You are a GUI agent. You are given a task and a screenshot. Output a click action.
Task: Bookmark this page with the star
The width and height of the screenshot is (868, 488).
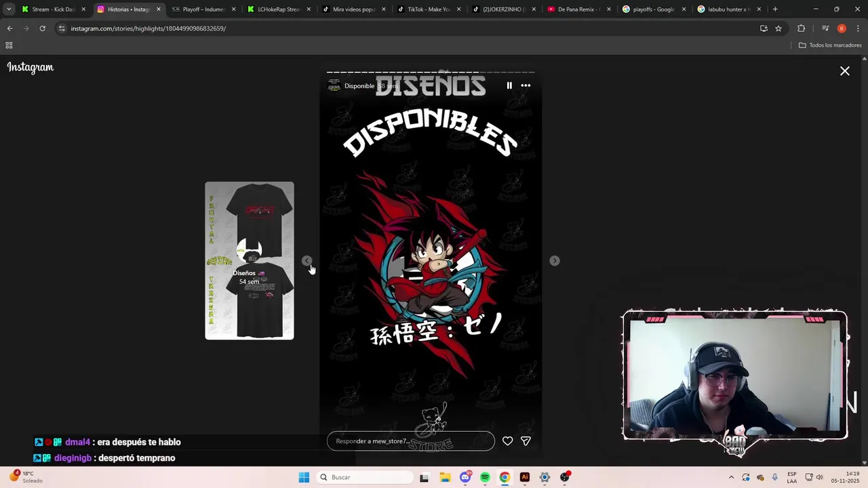778,28
